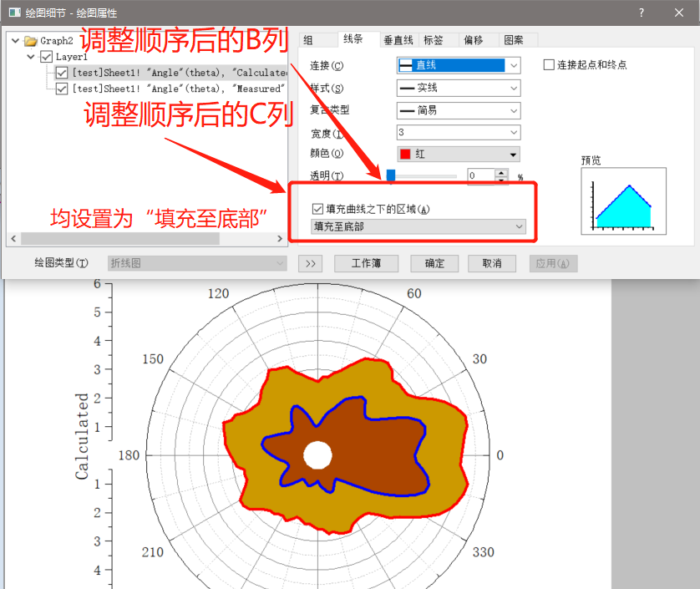Click the 0 angle label in graph
The height and width of the screenshot is (589, 700).
click(x=500, y=455)
